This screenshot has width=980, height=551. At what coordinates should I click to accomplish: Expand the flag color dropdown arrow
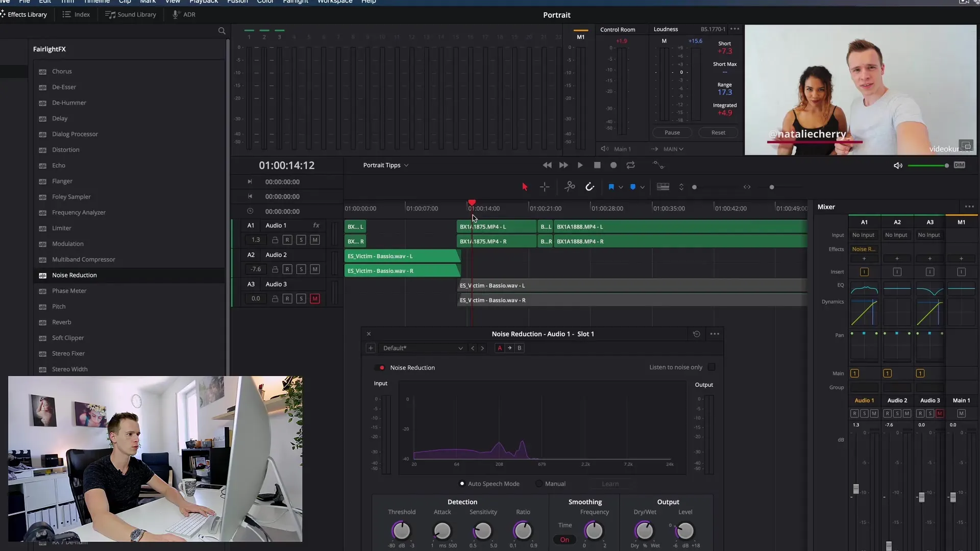point(621,187)
